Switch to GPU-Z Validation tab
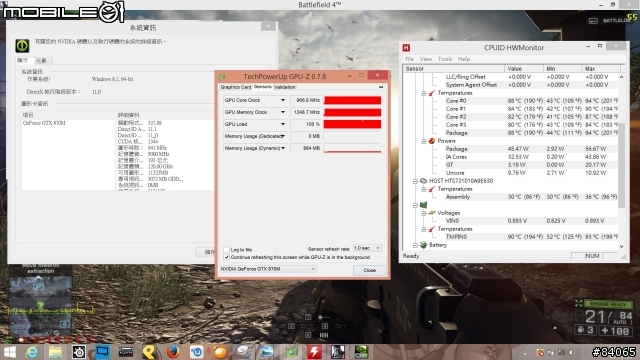Viewport: 640px width, 360px height. coord(284,87)
